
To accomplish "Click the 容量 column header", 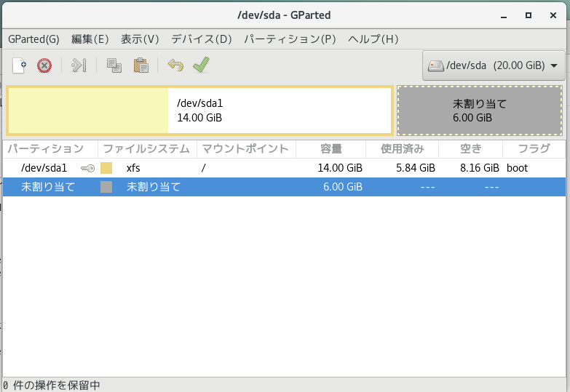I will [330, 148].
